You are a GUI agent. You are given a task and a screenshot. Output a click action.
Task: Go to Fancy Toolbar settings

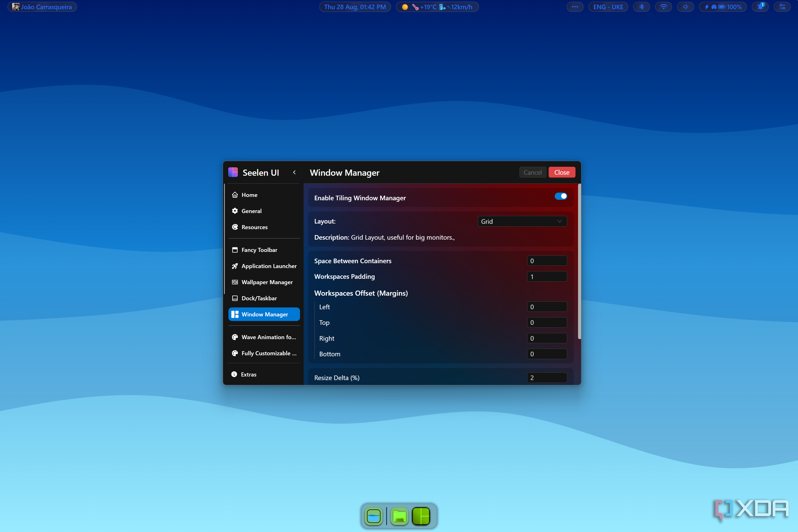pyautogui.click(x=259, y=250)
